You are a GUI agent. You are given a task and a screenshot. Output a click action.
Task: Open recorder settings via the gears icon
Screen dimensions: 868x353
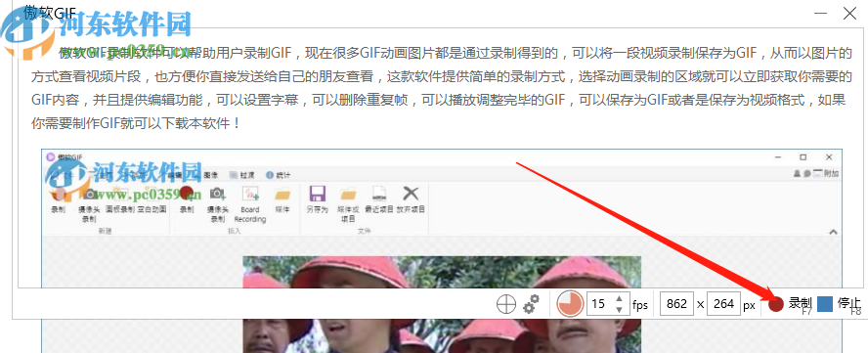pos(531,304)
